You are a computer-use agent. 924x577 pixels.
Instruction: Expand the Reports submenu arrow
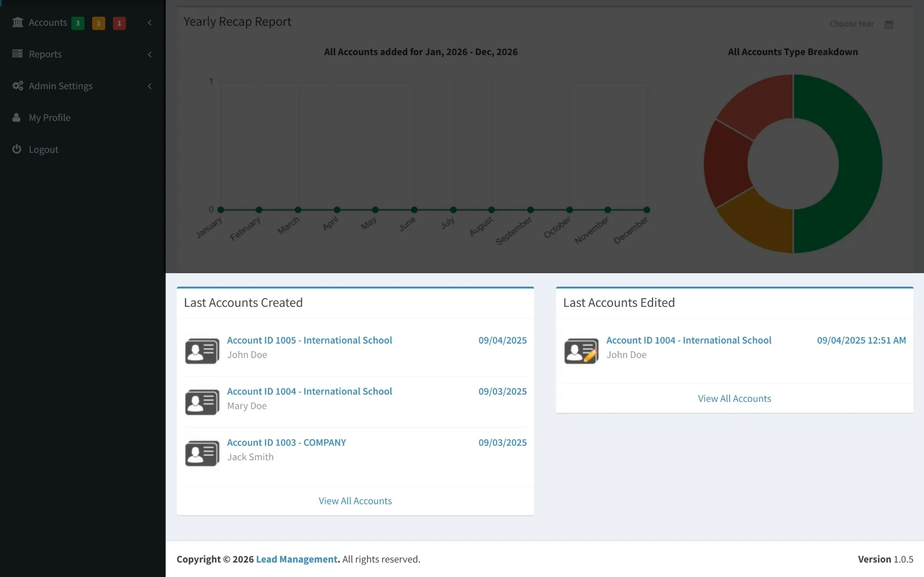(149, 54)
